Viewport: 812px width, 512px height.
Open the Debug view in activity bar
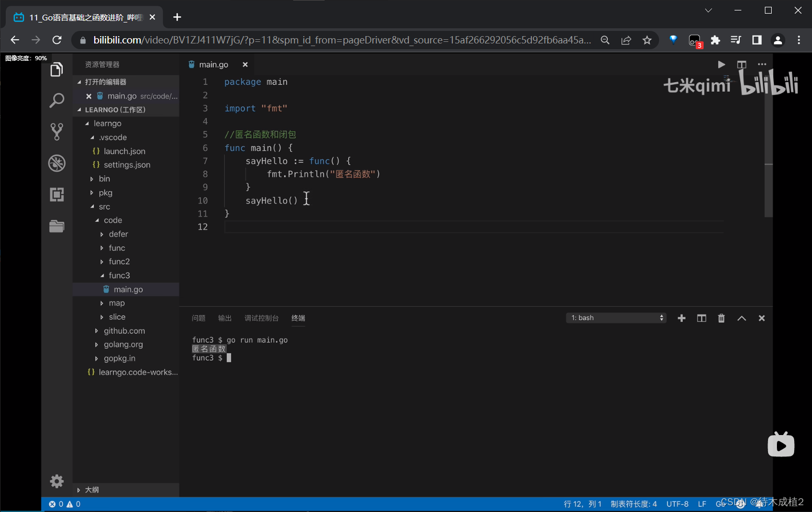pyautogui.click(x=57, y=163)
